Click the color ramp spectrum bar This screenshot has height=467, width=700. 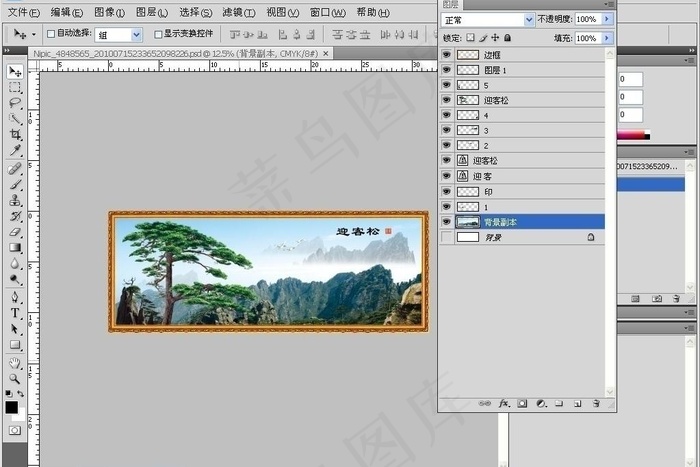tap(633, 134)
